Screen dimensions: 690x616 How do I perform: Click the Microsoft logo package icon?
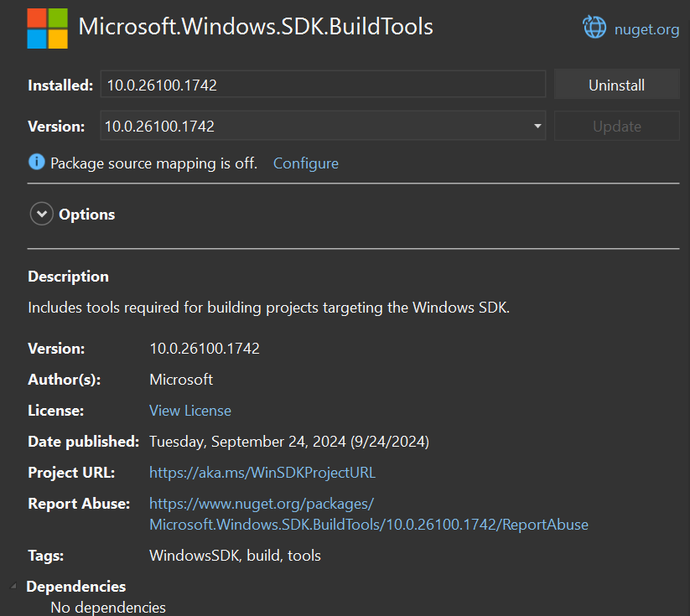[x=48, y=28]
